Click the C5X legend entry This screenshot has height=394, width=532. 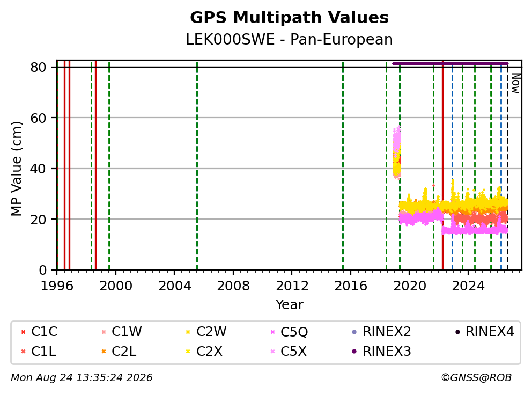[289, 351]
